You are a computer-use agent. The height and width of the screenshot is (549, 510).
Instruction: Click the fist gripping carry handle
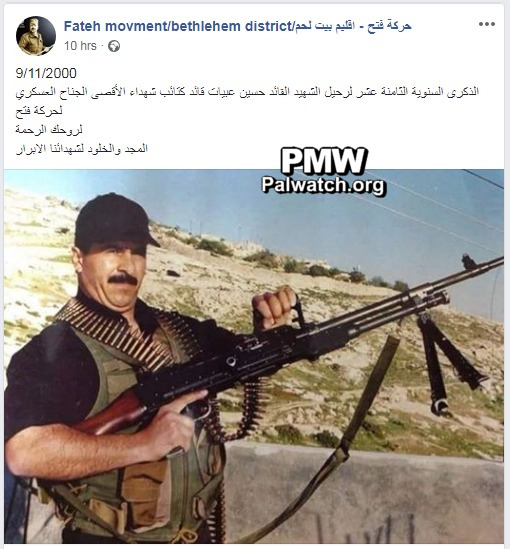coord(275,308)
